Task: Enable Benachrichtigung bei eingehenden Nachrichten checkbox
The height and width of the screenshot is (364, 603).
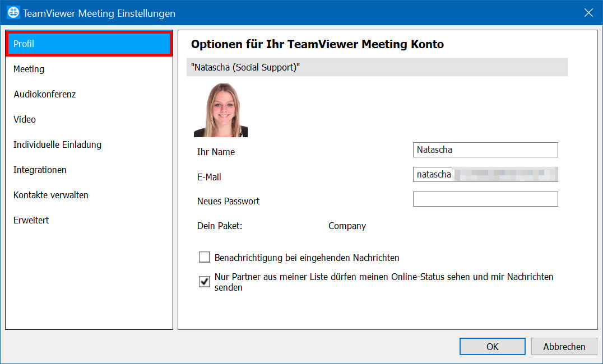Action: click(204, 257)
